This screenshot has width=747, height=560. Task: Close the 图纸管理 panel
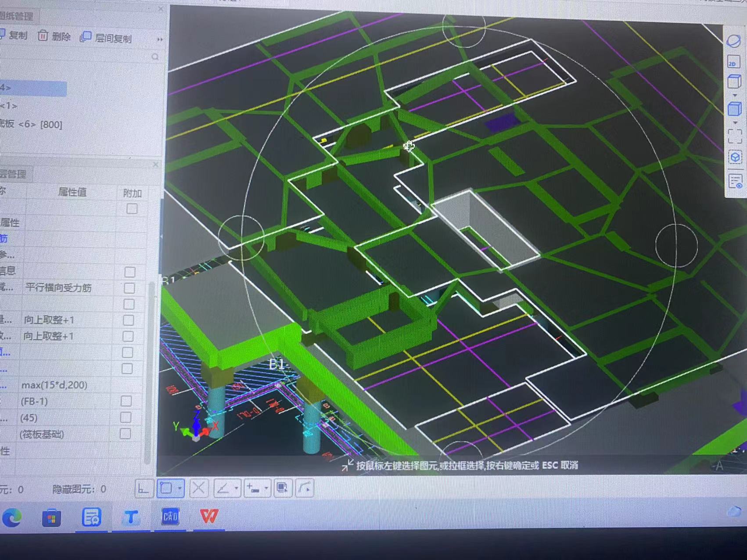161,9
